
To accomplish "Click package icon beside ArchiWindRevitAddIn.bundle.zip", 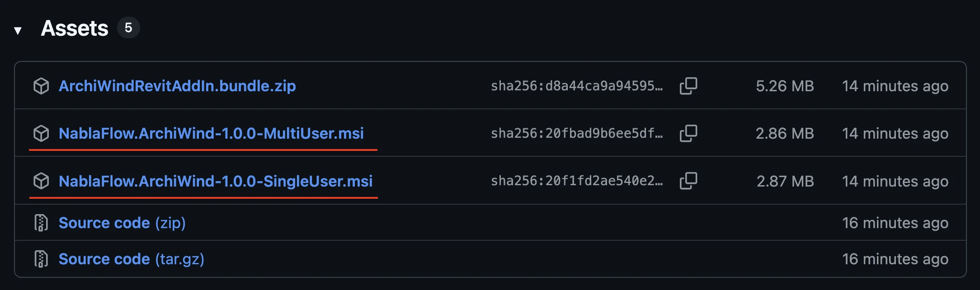I will click(41, 86).
